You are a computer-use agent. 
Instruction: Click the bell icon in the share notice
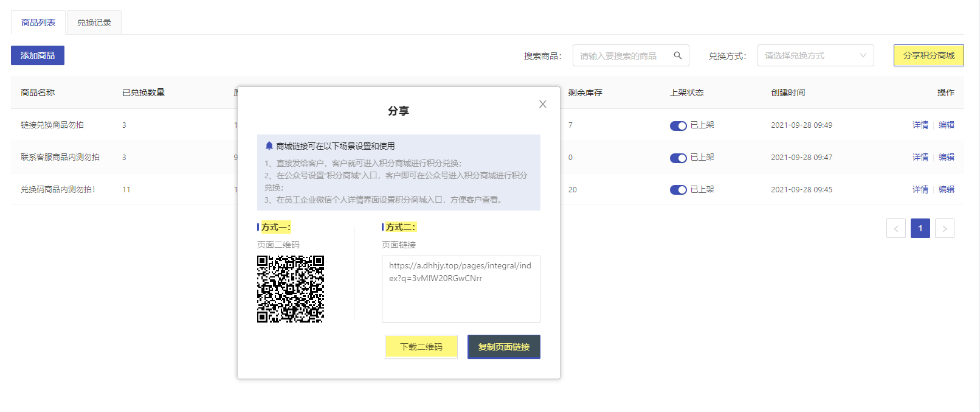[269, 146]
